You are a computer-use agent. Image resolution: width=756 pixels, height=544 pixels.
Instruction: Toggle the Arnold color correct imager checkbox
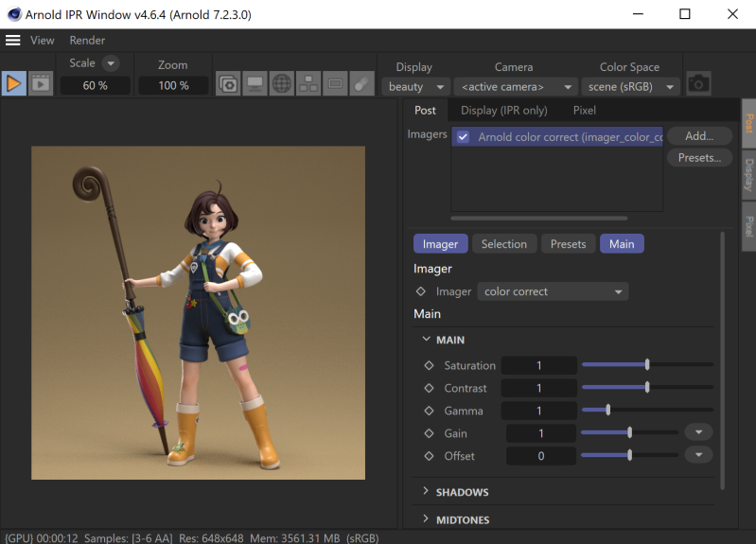click(x=463, y=137)
